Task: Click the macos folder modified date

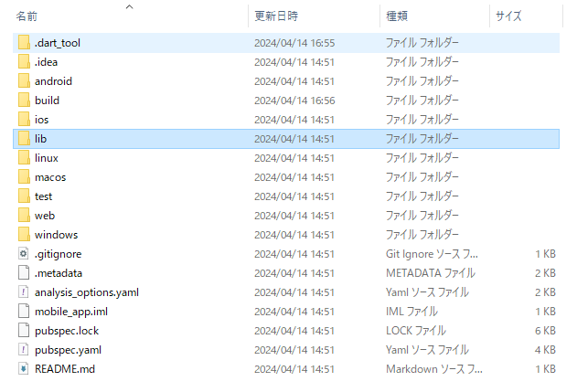Action: point(294,177)
